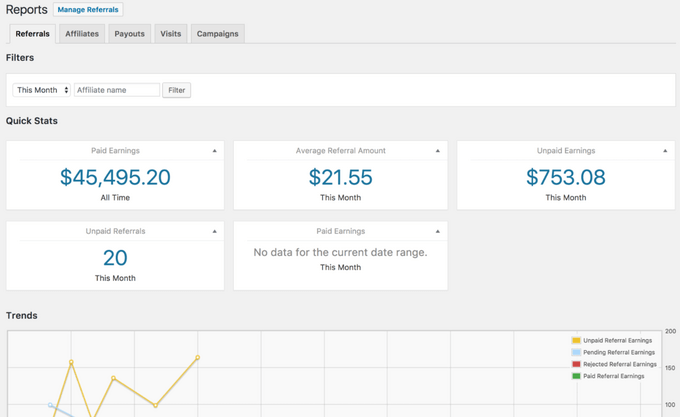Open the Payouts tab

pos(129,34)
